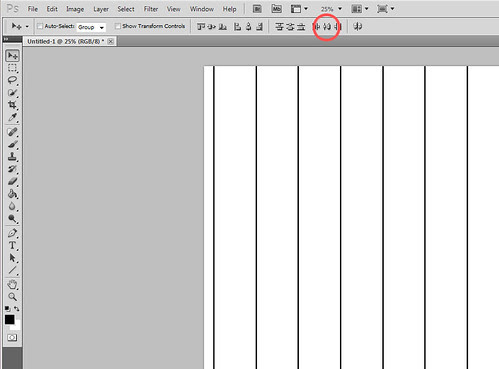This screenshot has height=369, width=499.
Task: Select the Rectangular Marquee tool
Action: pos(12,68)
